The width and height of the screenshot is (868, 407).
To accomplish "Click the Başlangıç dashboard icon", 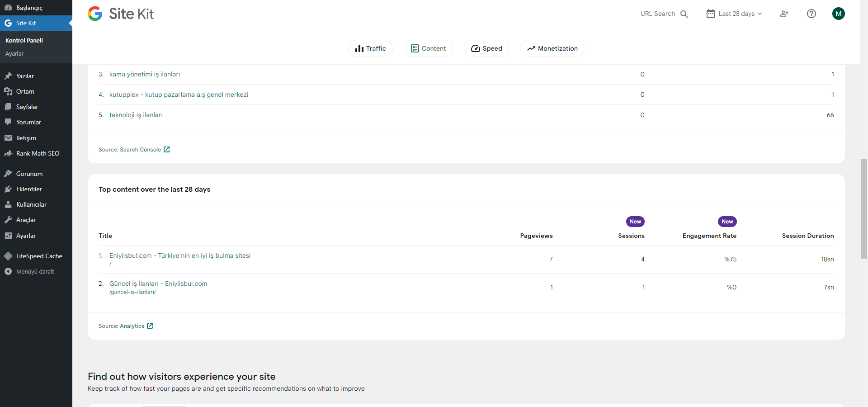I will pyautogui.click(x=8, y=8).
